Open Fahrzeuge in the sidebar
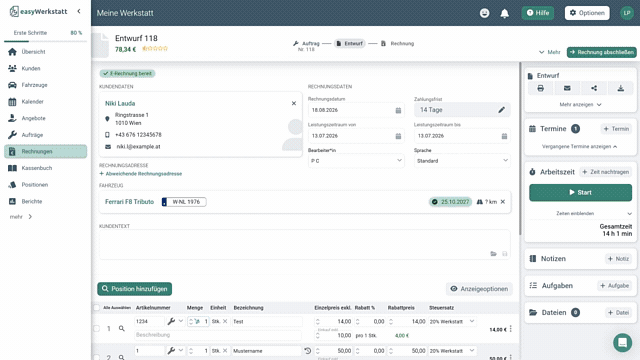This screenshot has height=360, width=640. pos(45,85)
